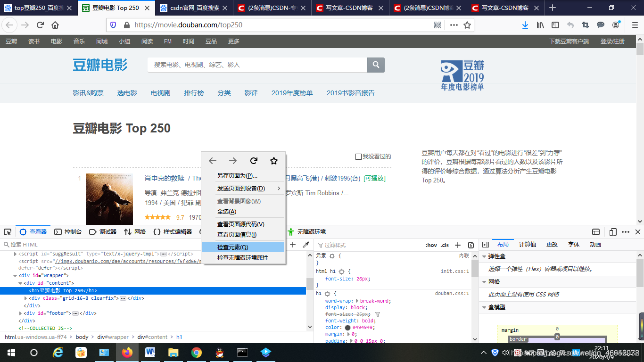The image size is (644, 362).
Task: Click the back arrow in context menu
Action: coord(213,161)
